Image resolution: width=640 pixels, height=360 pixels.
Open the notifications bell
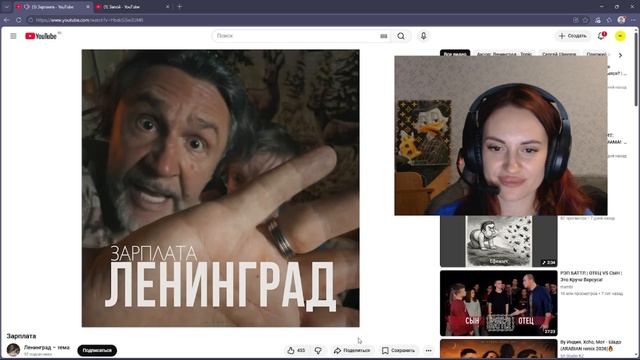[601, 36]
